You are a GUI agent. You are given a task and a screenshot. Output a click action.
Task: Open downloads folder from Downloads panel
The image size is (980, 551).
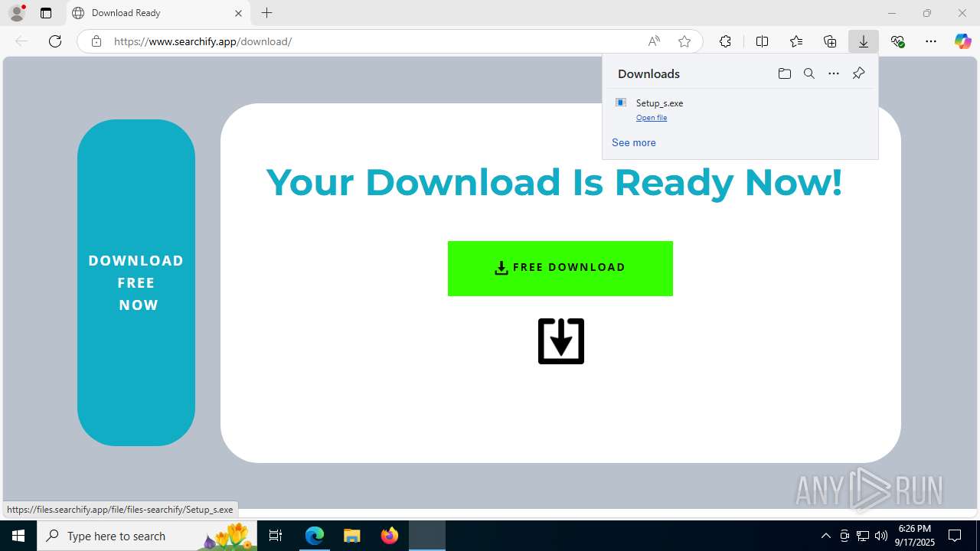[x=784, y=73]
